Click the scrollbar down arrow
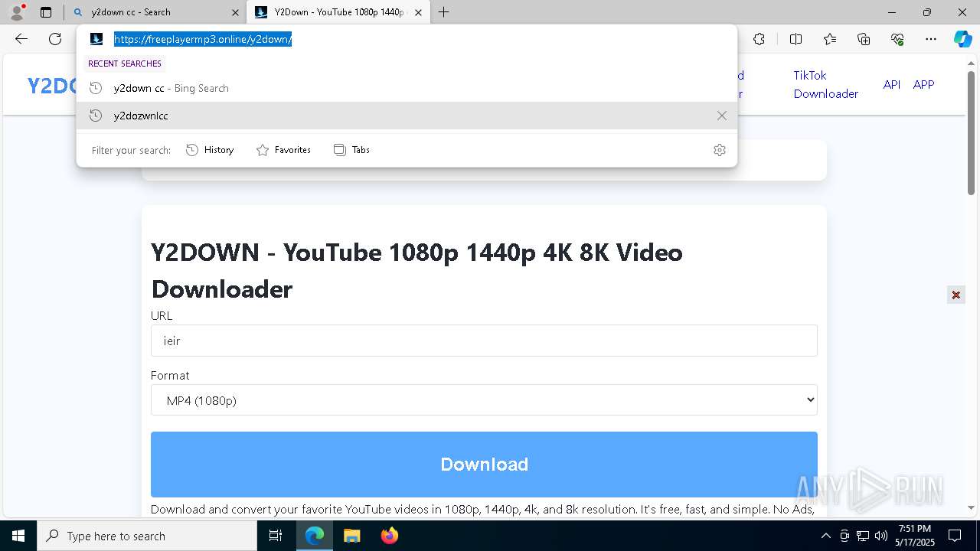This screenshot has width=980, height=551. click(x=971, y=507)
